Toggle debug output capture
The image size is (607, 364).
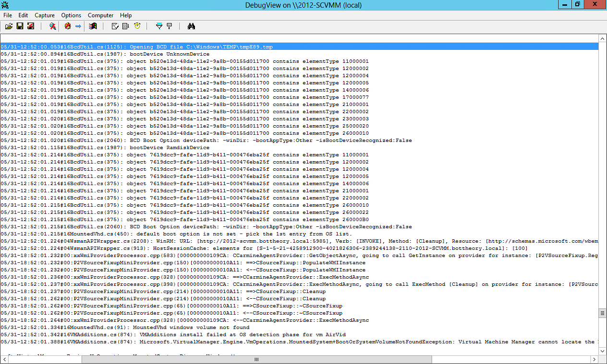coord(51,26)
